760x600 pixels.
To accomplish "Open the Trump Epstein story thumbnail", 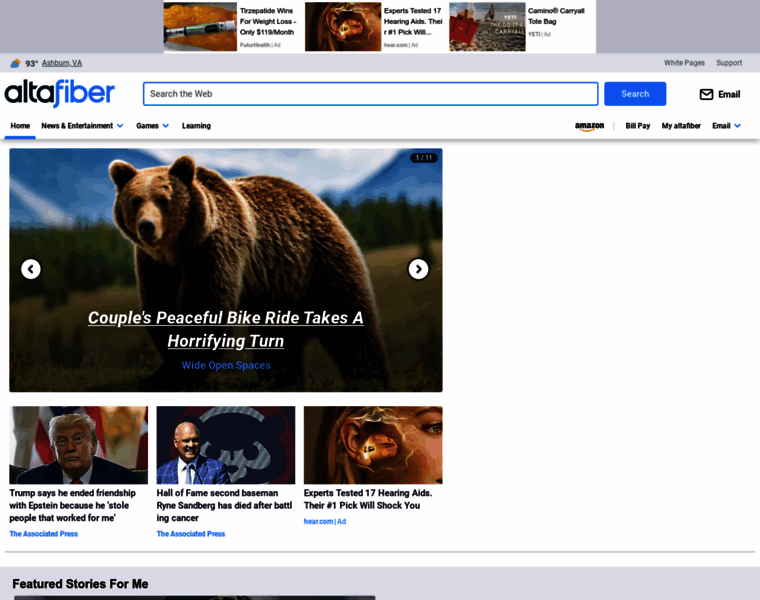I will click(x=79, y=445).
